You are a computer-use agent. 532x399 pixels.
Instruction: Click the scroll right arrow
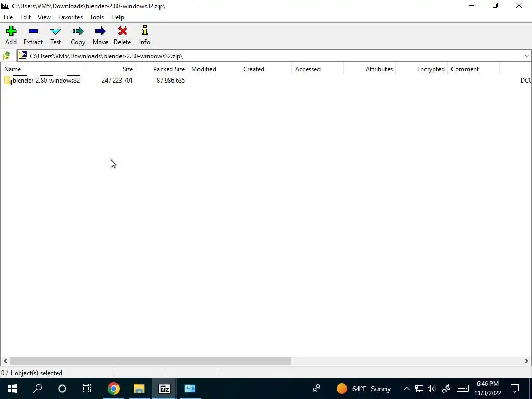[527, 361]
